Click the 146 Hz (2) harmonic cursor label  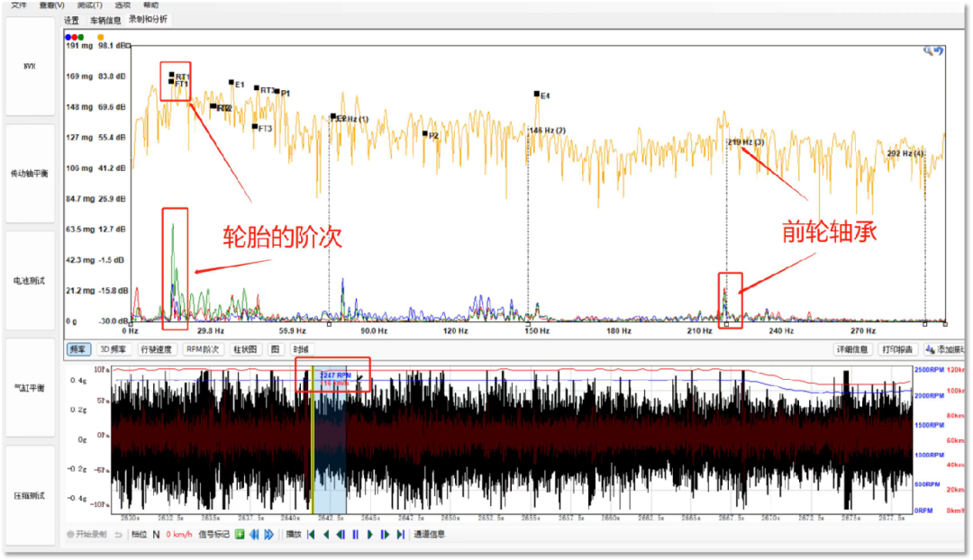548,131
